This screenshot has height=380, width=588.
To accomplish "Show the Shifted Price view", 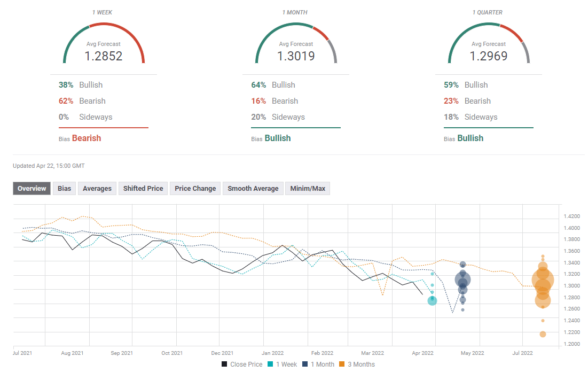I will point(143,188).
